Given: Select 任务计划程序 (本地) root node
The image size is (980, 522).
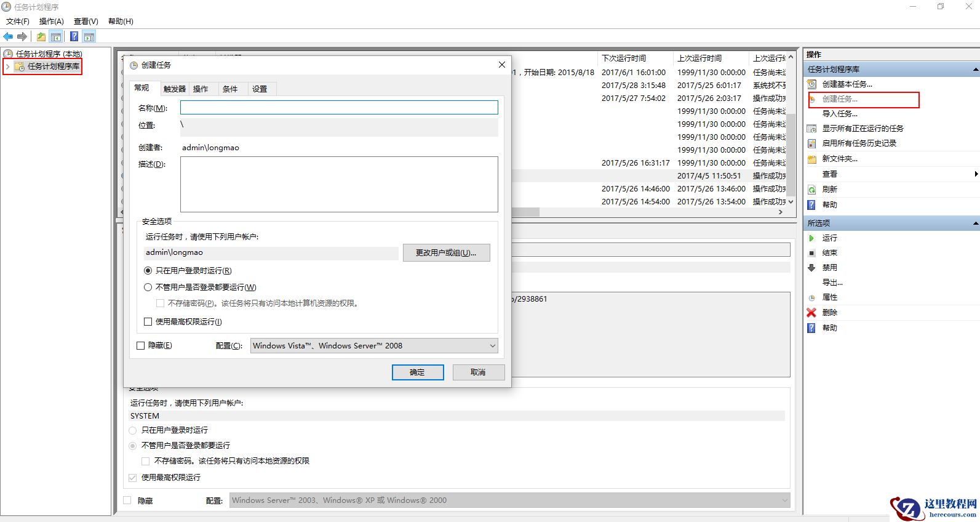Looking at the screenshot, I should point(49,54).
